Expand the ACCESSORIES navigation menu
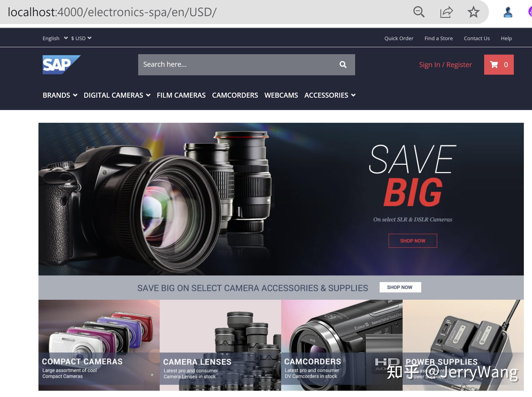532x397 pixels. coord(330,95)
